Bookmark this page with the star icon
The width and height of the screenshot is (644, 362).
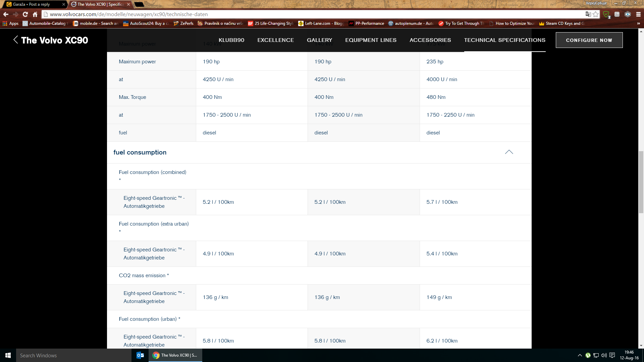pyautogui.click(x=596, y=14)
